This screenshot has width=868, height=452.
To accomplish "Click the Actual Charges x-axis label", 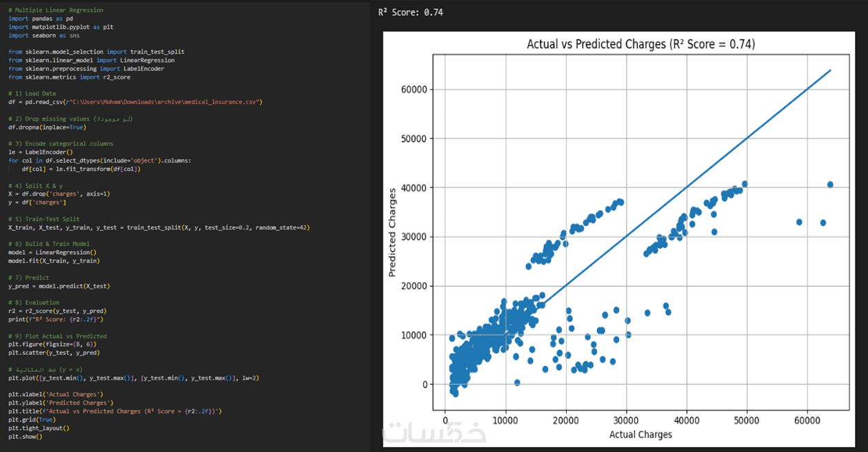I will 640,434.
